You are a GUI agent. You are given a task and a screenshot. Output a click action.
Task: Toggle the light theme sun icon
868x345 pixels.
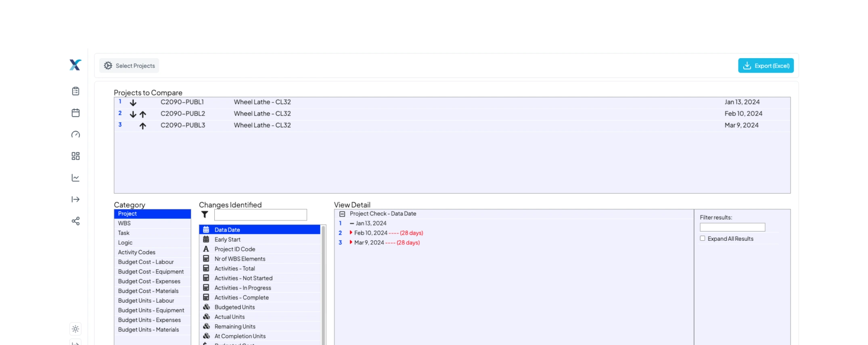click(x=75, y=329)
